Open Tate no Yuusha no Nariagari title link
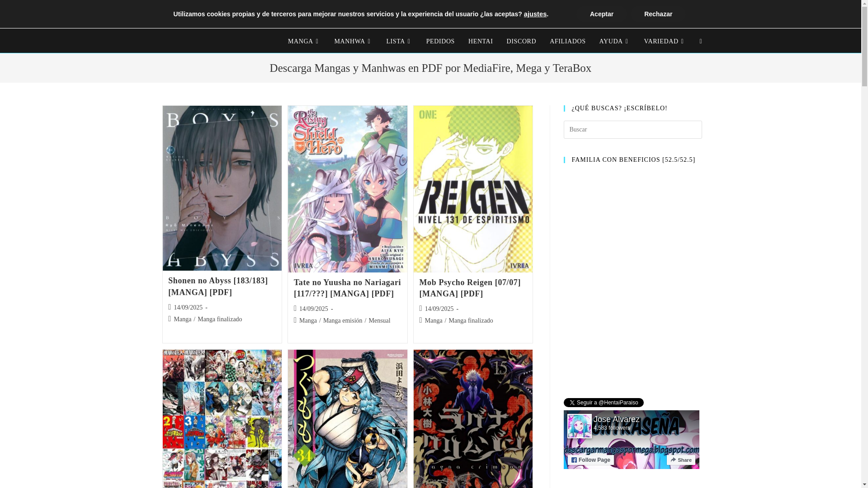 point(347,288)
